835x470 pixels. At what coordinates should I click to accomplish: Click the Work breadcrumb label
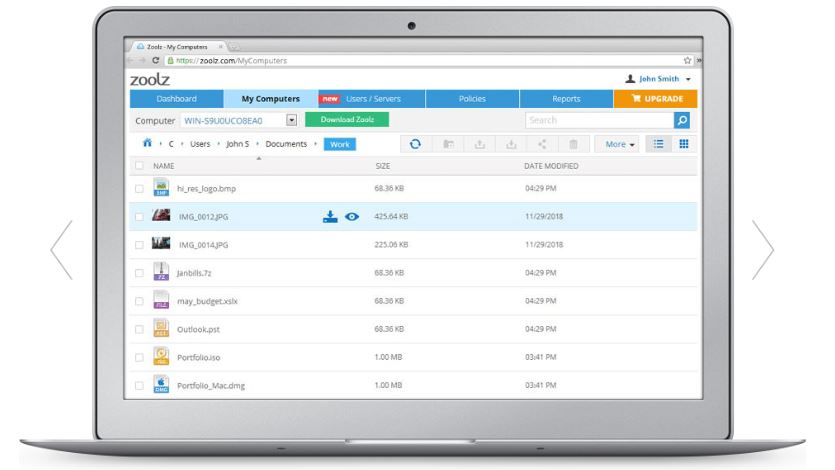click(340, 144)
